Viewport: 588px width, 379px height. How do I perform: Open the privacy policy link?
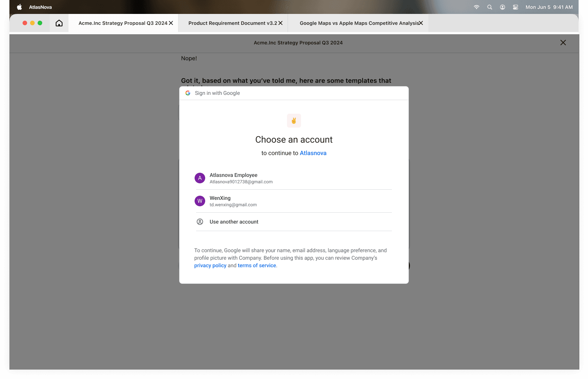(x=210, y=265)
